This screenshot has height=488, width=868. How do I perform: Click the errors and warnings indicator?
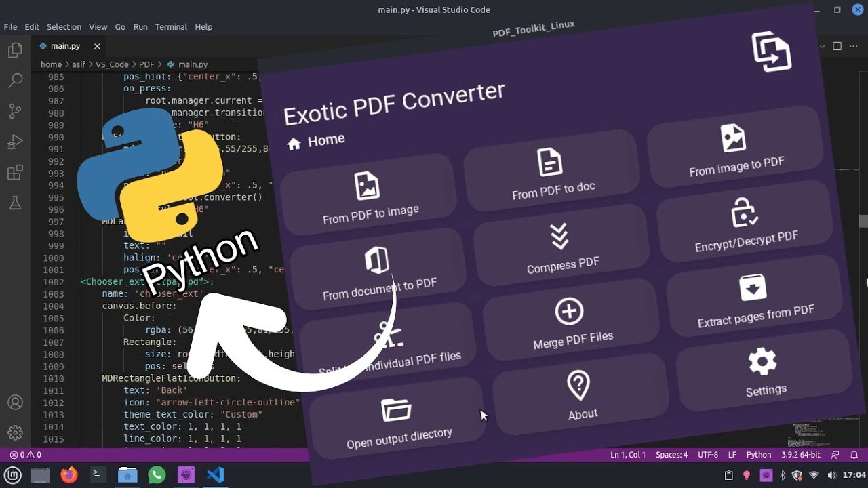[26, 455]
